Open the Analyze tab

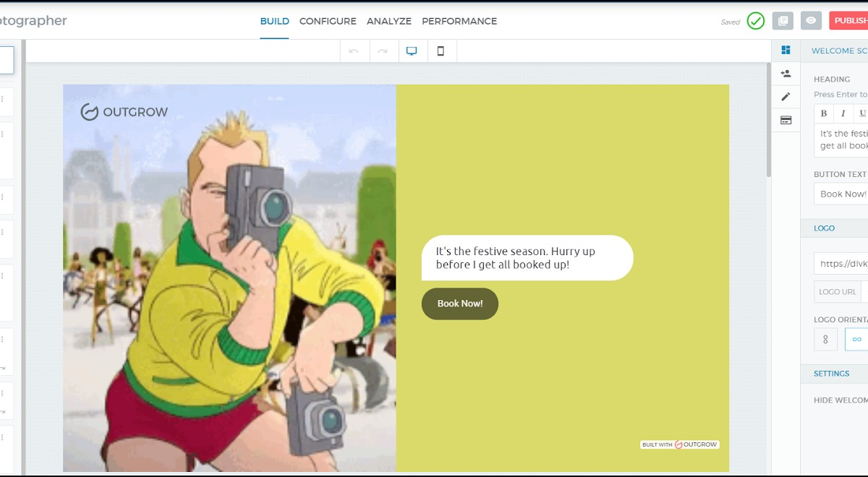[x=388, y=21]
